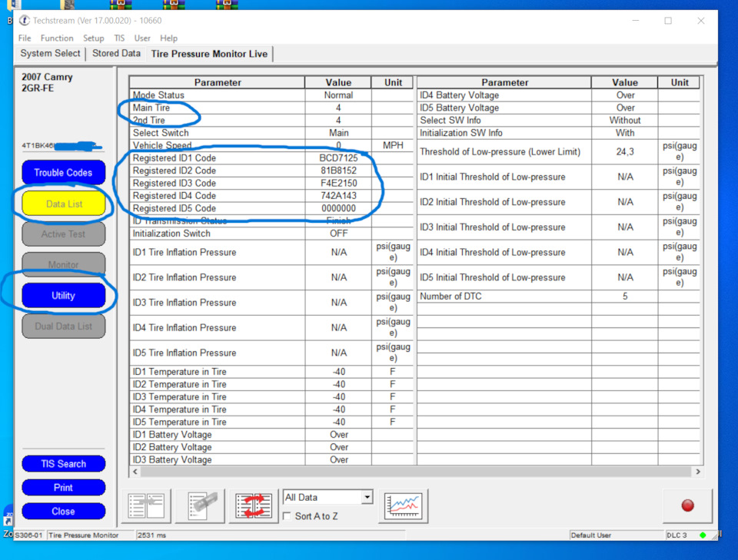Open the TIS menu
The width and height of the screenshot is (738, 560).
[119, 38]
